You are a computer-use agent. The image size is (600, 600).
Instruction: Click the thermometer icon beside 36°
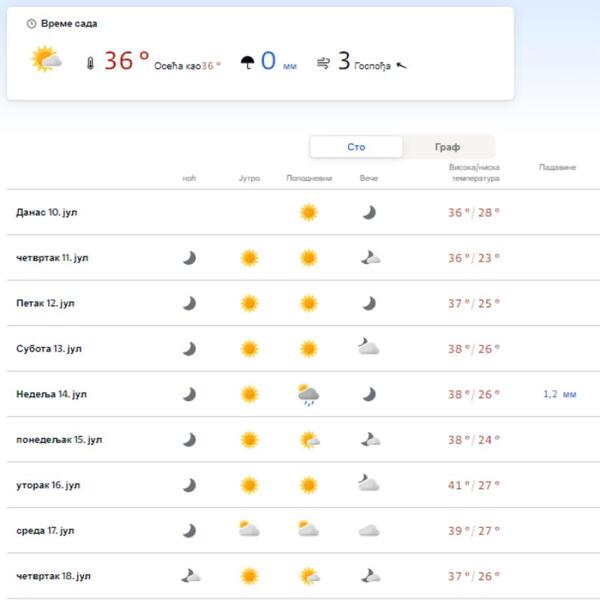coord(89,63)
